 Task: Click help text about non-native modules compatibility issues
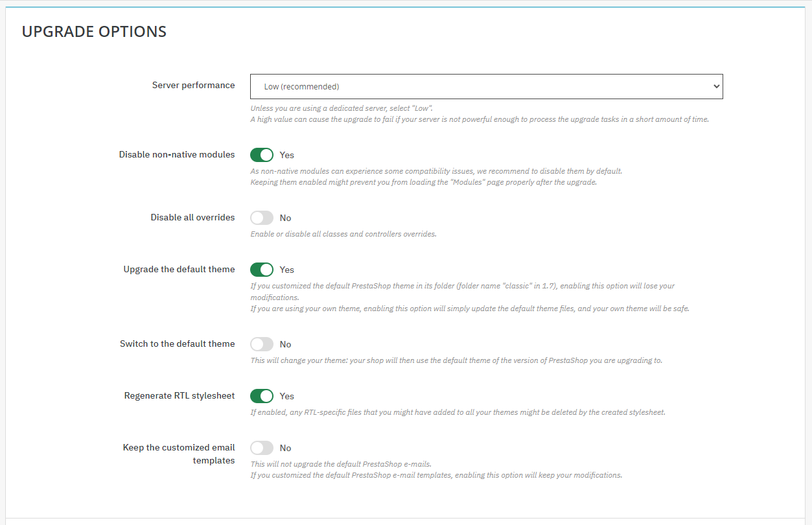tap(436, 171)
